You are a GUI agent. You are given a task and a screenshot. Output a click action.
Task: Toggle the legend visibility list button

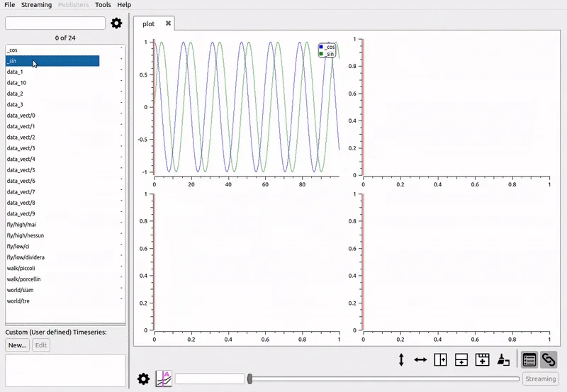[529, 360]
